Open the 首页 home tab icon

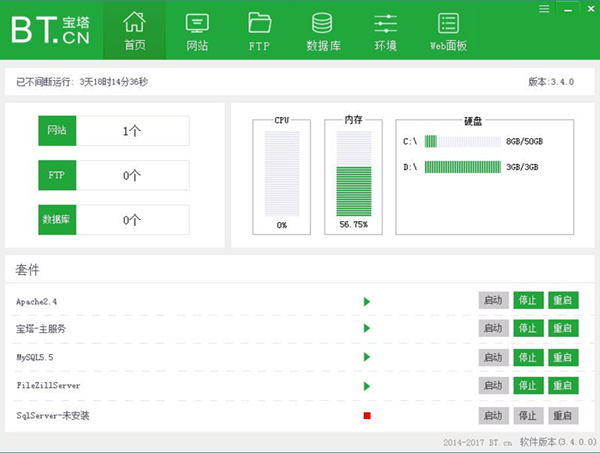tap(134, 31)
